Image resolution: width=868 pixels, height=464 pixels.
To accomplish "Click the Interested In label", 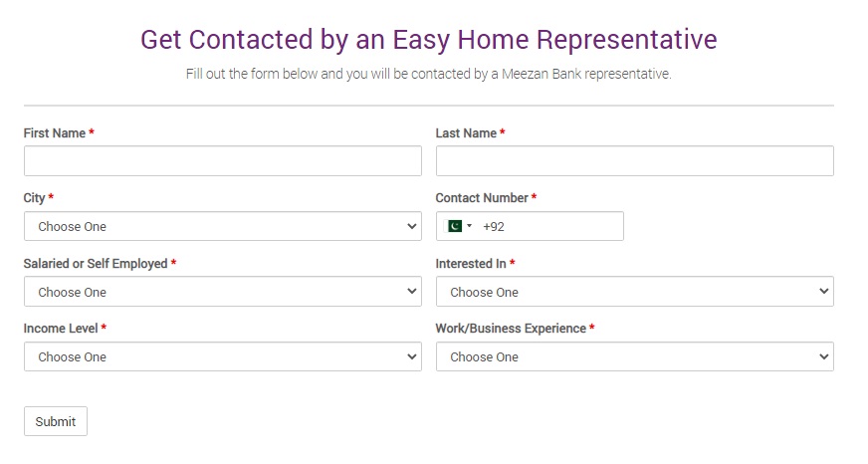I will tap(471, 264).
